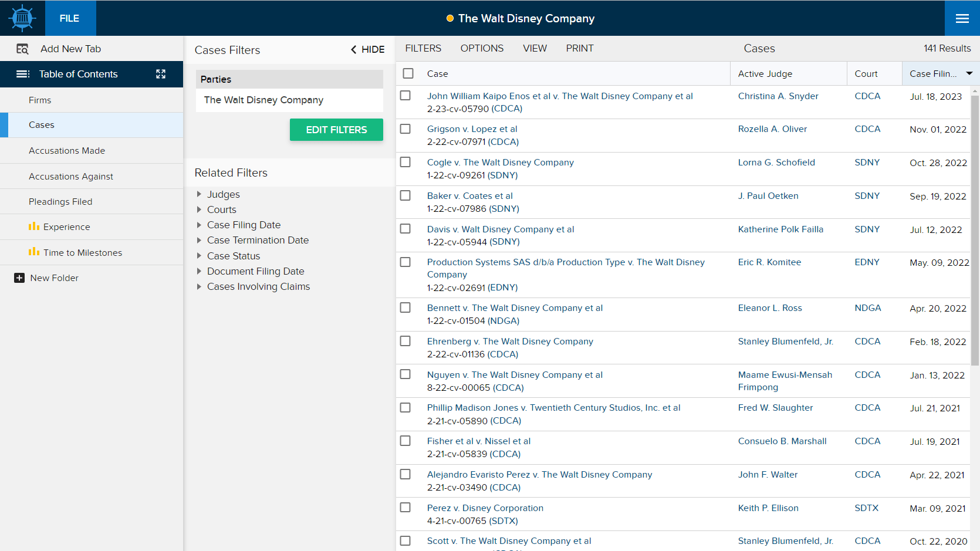This screenshot has height=551, width=980.
Task: Click the EDNY court link
Action: point(867,262)
